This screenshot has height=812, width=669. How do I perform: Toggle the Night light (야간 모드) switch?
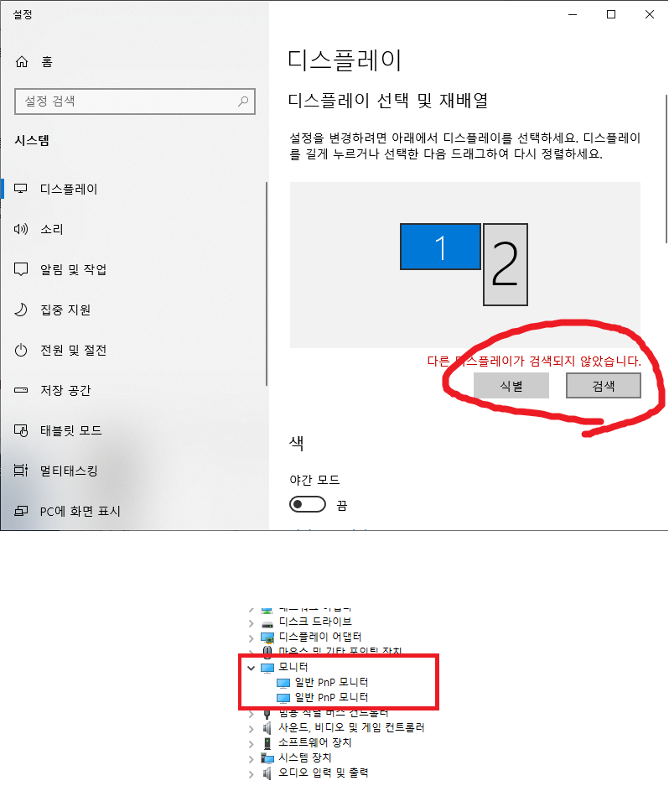[308, 504]
